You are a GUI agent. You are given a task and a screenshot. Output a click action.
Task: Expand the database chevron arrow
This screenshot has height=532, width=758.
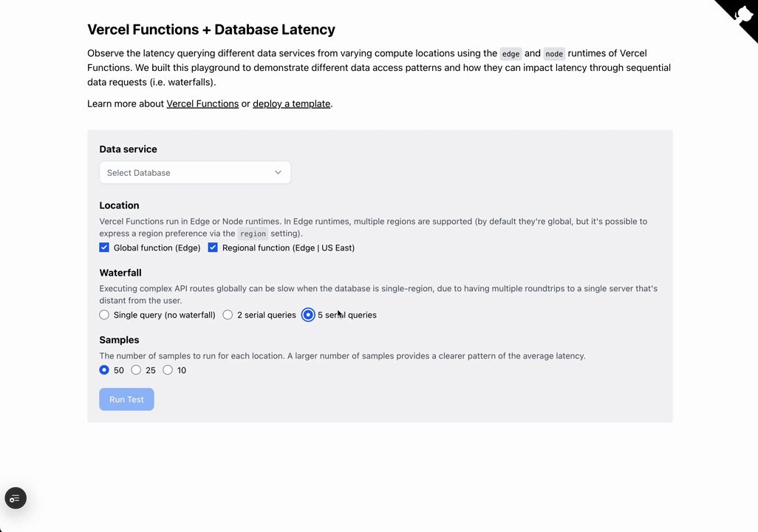click(278, 173)
